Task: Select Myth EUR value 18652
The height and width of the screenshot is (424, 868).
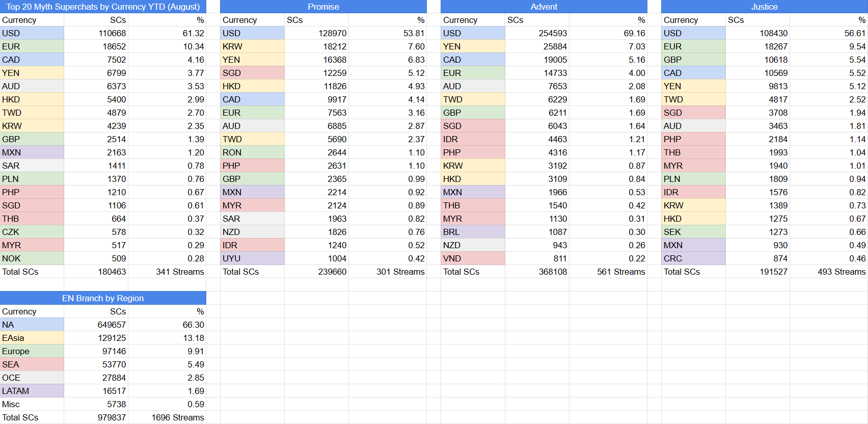Action: [x=96, y=46]
